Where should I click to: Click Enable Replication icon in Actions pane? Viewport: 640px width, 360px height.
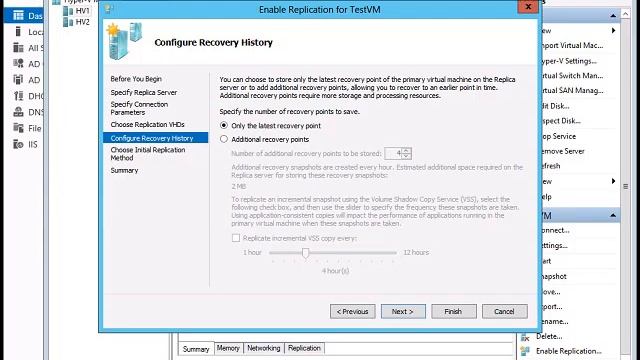pyautogui.click(x=525, y=351)
